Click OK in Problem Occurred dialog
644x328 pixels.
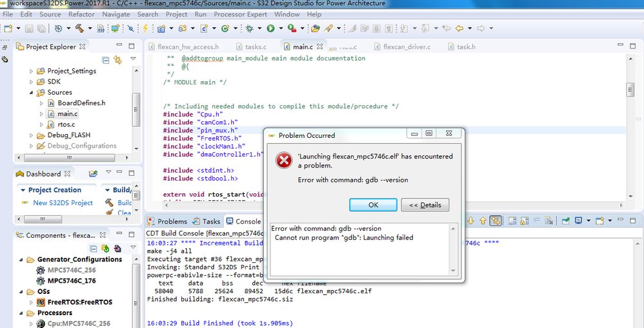point(373,205)
